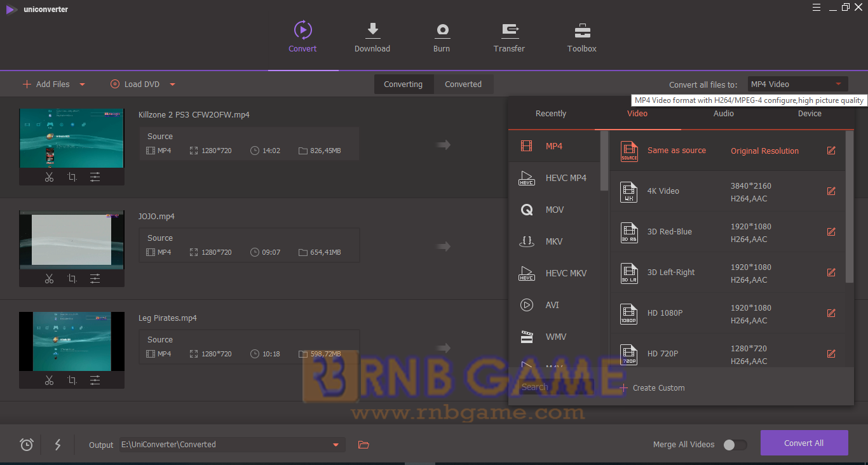Open the schedule alarm clock icon
This screenshot has height=465, width=868.
tap(27, 445)
